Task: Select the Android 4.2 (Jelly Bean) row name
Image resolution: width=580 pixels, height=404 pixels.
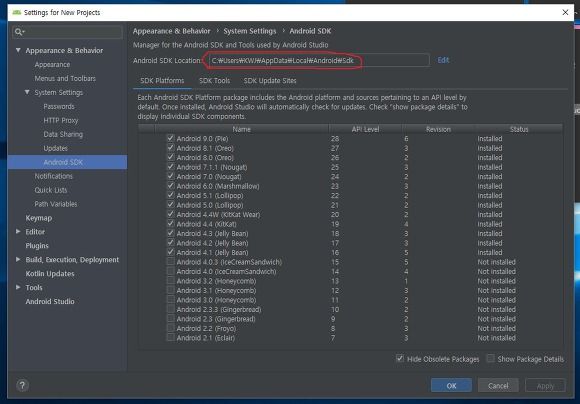Action: pos(212,243)
